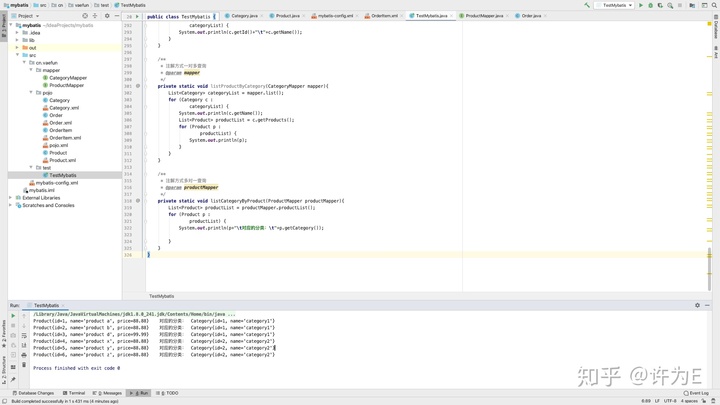The height and width of the screenshot is (405, 720).
Task: Open the Structure side tool window
Action: tap(4, 370)
